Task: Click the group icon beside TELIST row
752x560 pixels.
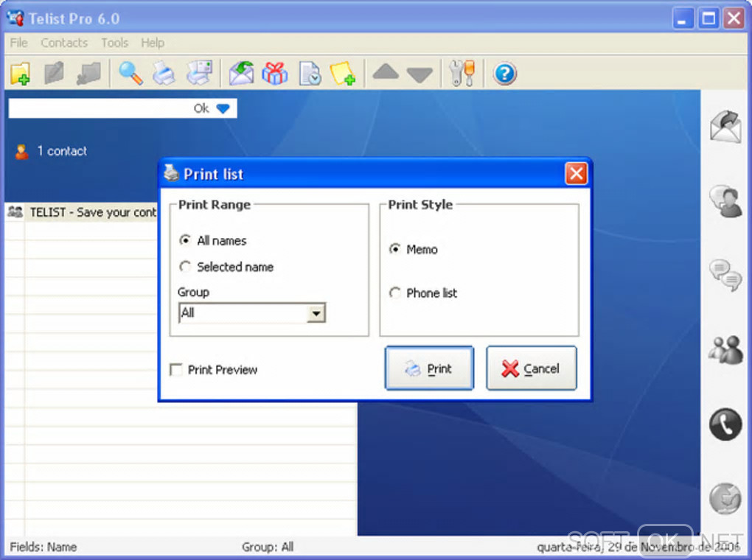Action: (x=15, y=211)
